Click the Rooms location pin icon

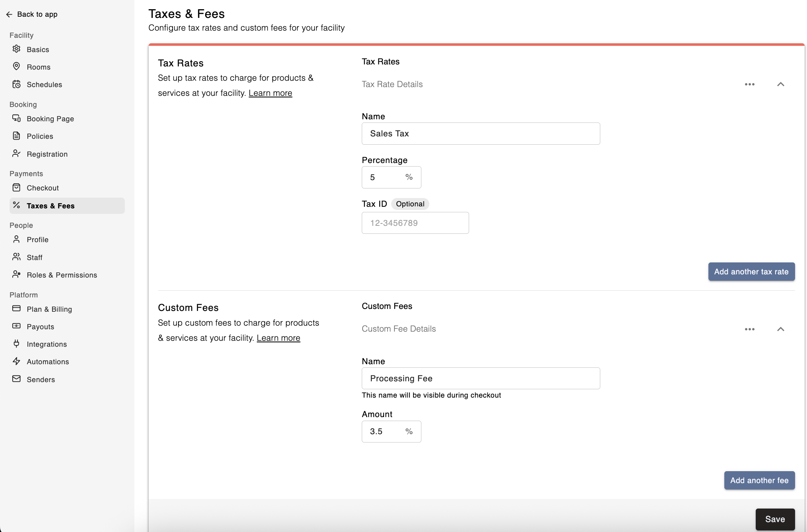point(16,66)
